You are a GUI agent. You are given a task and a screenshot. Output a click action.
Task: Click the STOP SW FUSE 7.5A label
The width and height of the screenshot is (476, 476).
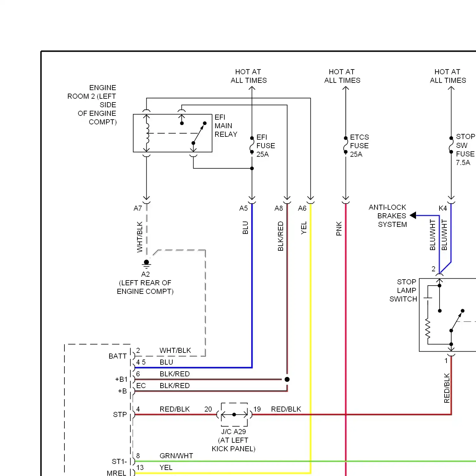(x=465, y=149)
